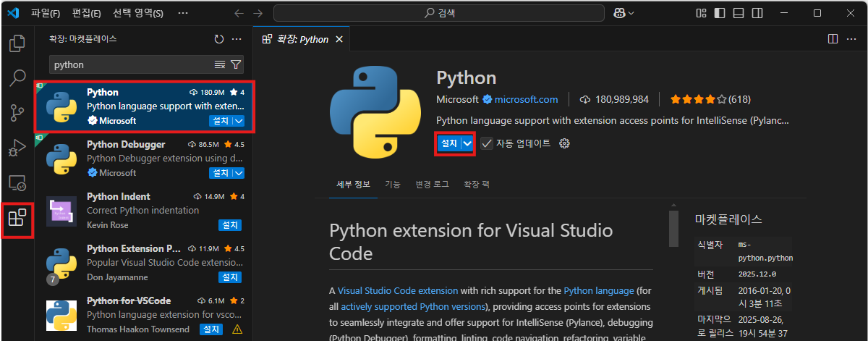868x341 pixels.
Task: Open the Extensions view in activity bar
Action: coord(17,218)
